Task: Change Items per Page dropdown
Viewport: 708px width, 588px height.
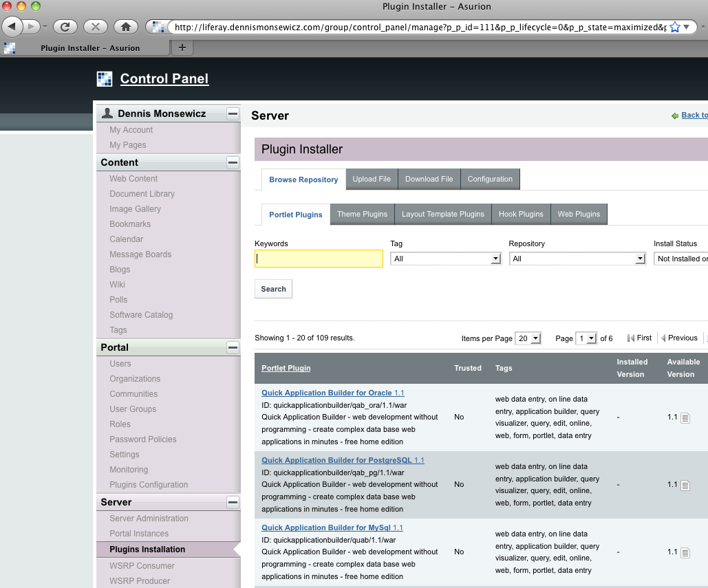Action: [x=529, y=338]
